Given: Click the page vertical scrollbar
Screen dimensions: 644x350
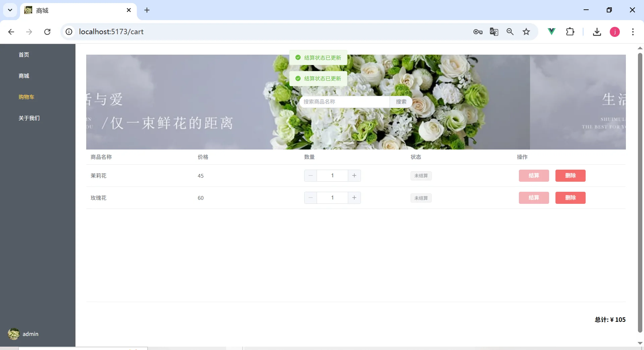Looking at the screenshot, I should (640, 193).
